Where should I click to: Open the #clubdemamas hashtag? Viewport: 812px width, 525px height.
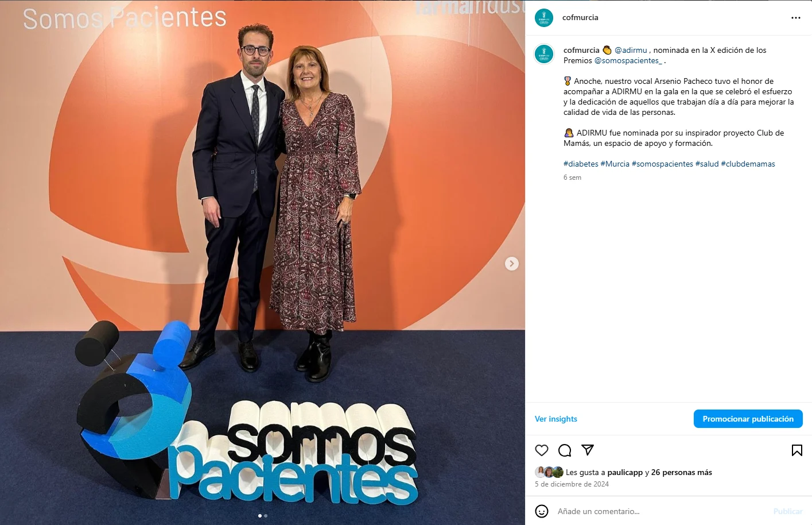[748, 164]
